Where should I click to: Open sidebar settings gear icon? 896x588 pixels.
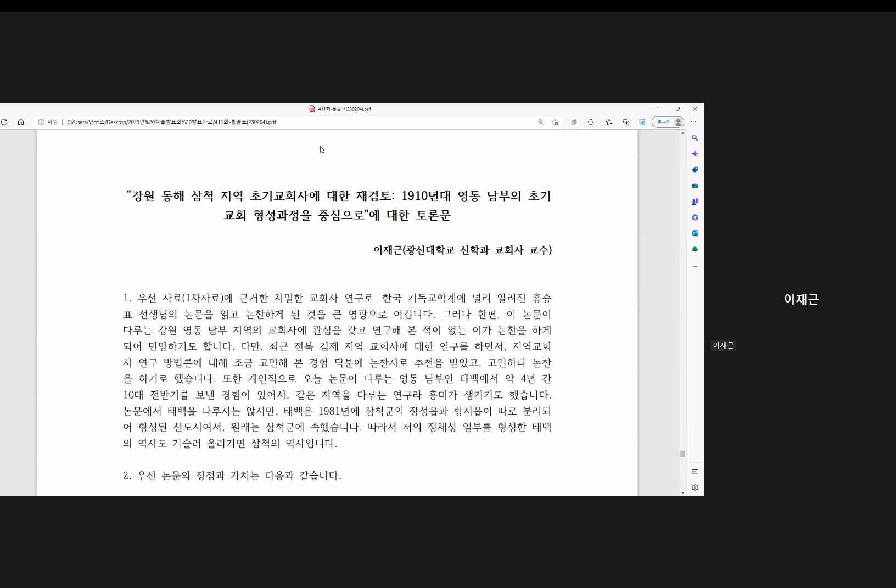pos(695,488)
